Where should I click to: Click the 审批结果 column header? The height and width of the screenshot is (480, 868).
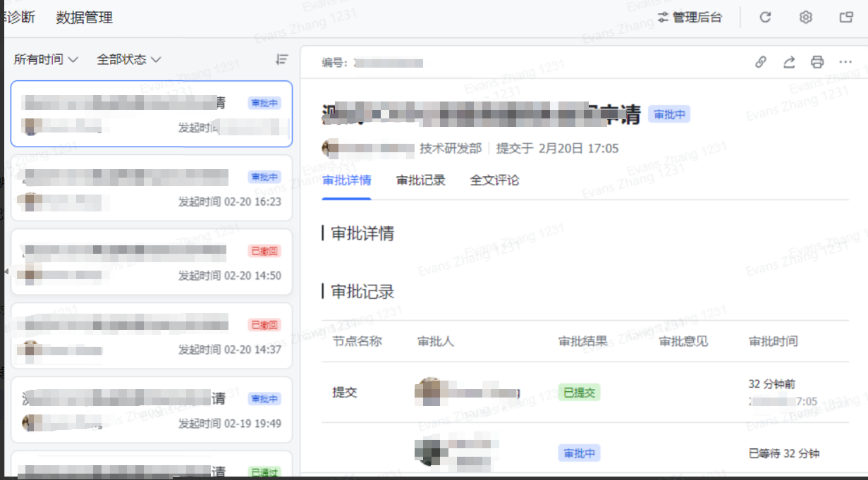click(x=583, y=341)
